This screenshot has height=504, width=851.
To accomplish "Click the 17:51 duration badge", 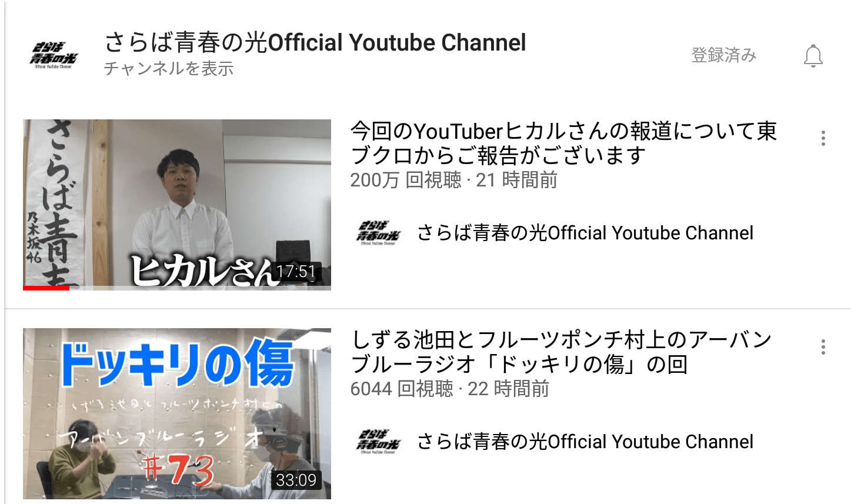I will click(x=296, y=272).
